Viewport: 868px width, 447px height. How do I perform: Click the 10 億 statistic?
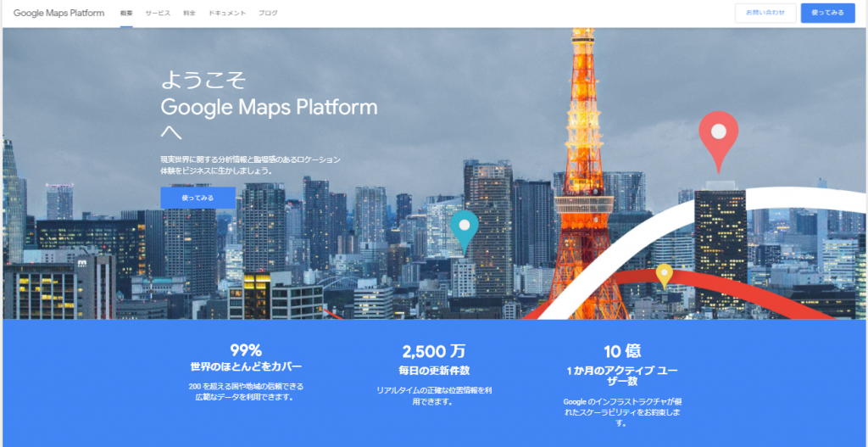pyautogui.click(x=622, y=351)
